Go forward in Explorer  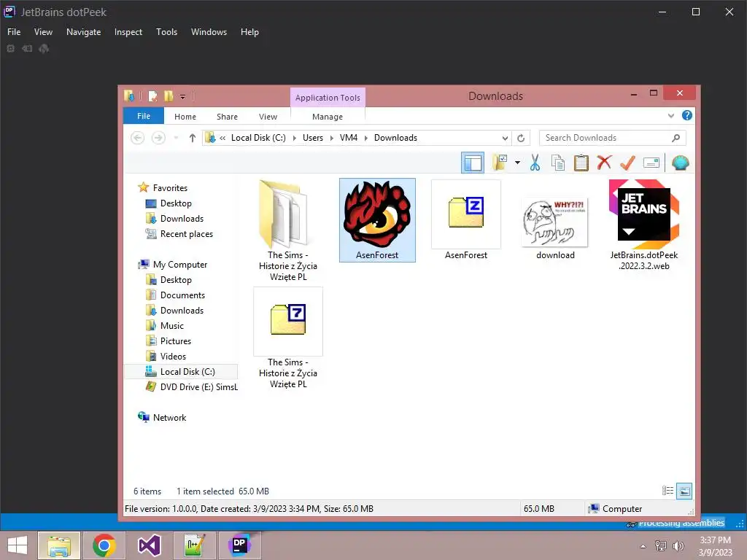click(x=158, y=138)
